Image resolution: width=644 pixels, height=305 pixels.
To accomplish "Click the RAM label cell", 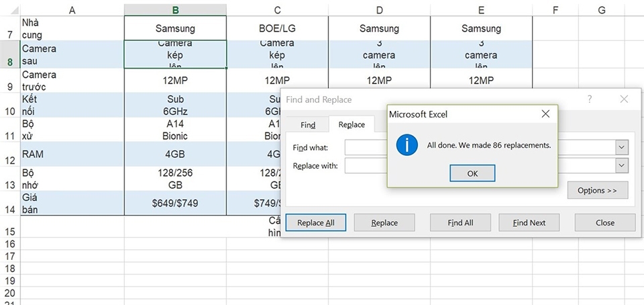I will (72, 154).
